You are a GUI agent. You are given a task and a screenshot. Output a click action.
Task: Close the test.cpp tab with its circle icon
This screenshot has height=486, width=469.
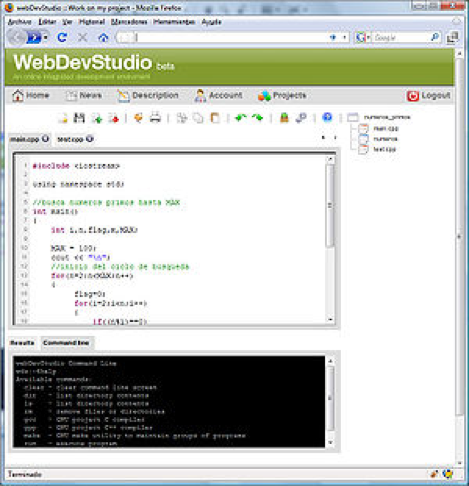89,139
